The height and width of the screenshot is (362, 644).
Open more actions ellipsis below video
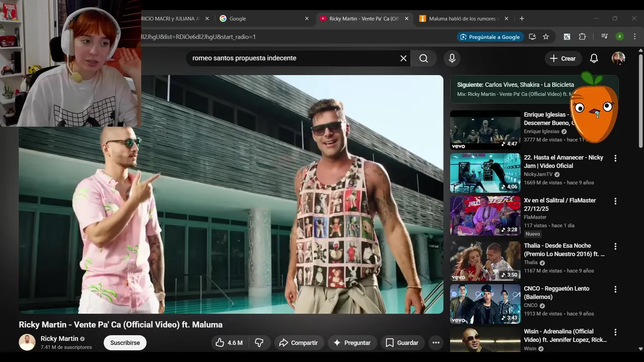[x=436, y=343]
